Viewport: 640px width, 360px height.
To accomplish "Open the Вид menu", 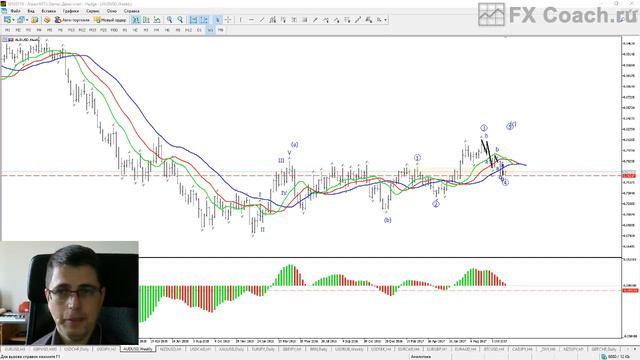I will tap(31, 11).
